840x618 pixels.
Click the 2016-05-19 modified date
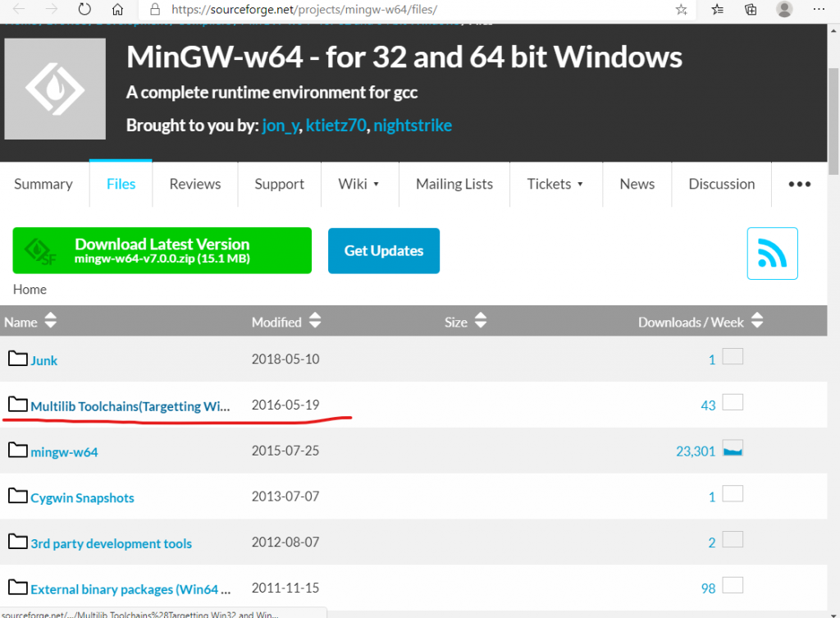pyautogui.click(x=285, y=405)
